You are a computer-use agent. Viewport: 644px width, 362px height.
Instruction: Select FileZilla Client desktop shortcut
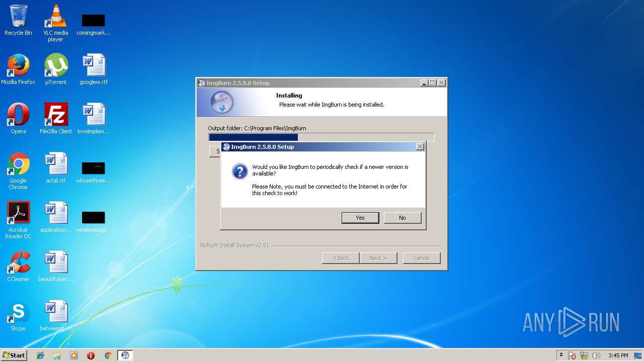click(x=56, y=119)
